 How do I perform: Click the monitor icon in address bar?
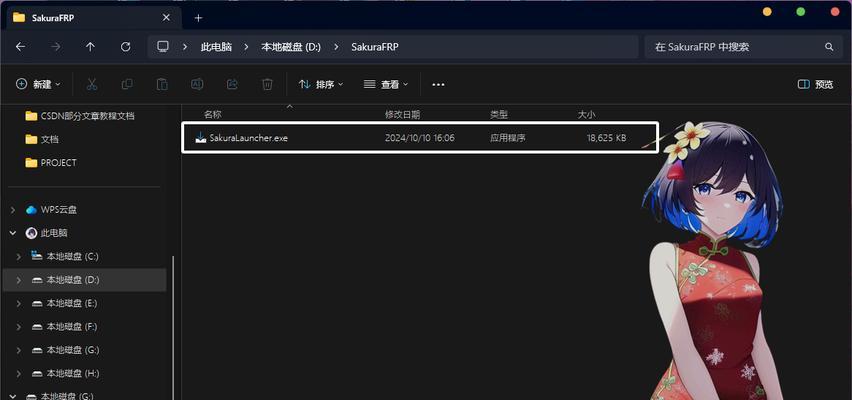pyautogui.click(x=162, y=47)
